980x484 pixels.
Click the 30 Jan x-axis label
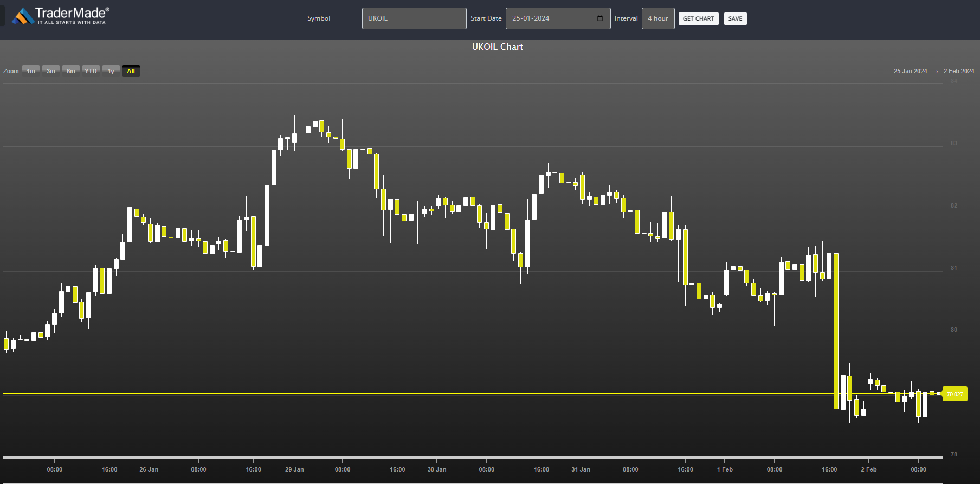pyautogui.click(x=437, y=469)
